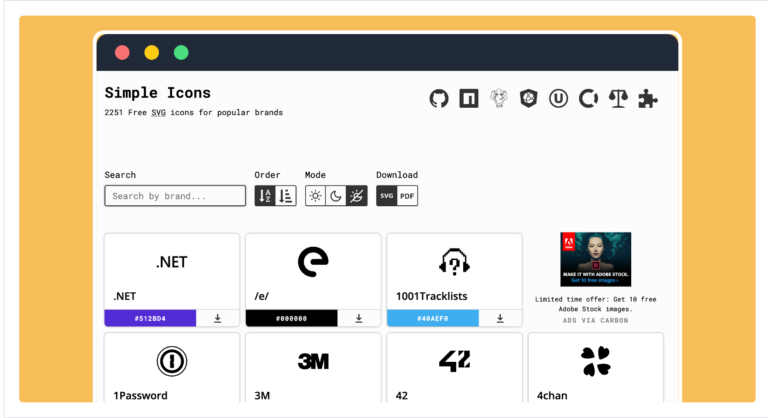Open the Open Collective icon

pyautogui.click(x=588, y=98)
